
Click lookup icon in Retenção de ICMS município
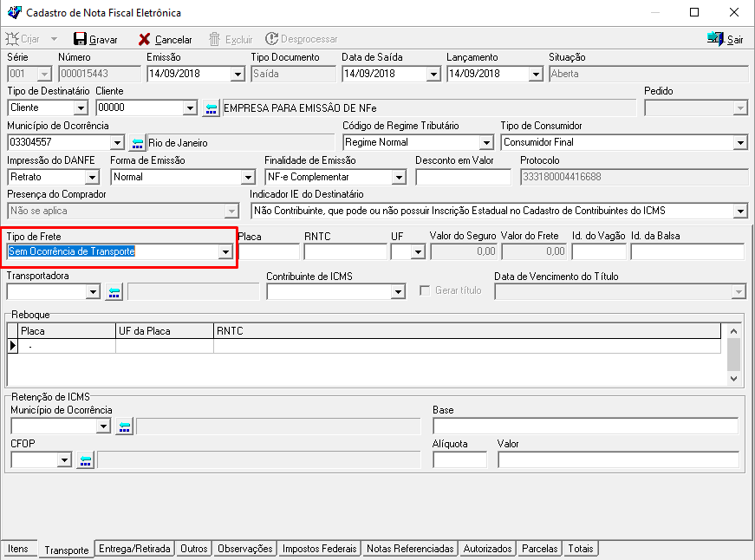tap(124, 426)
